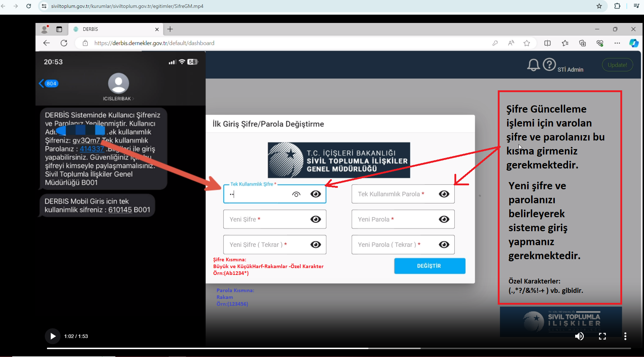Open the Copilot icon in Edge
This screenshot has width=644, height=357.
[x=634, y=43]
